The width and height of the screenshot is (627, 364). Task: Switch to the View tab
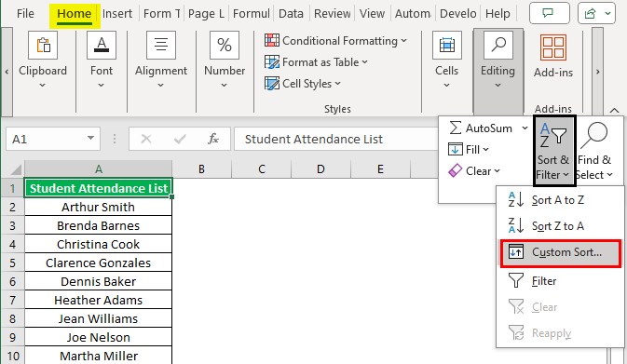[x=372, y=14]
